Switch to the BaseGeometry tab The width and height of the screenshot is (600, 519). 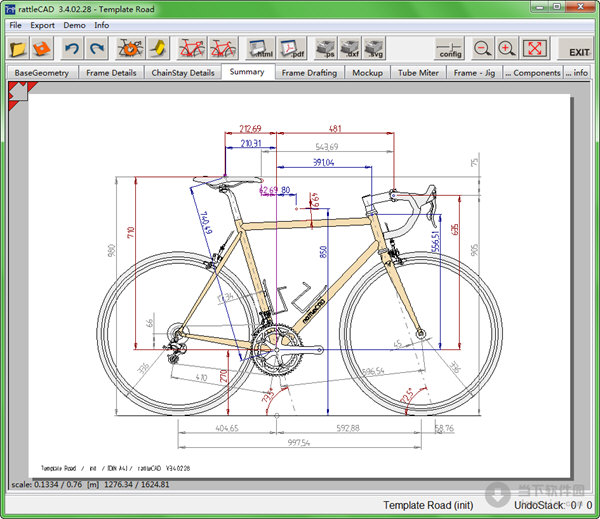point(42,73)
